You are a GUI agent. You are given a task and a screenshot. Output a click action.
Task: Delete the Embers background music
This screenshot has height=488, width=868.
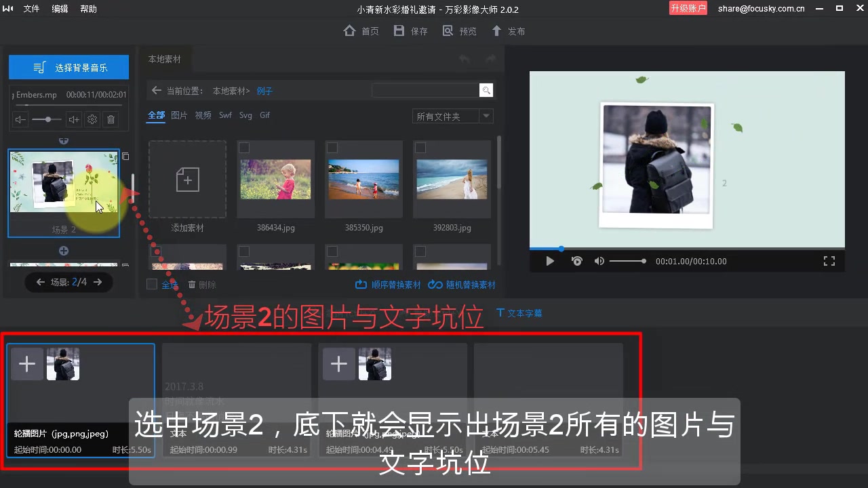pos(111,119)
